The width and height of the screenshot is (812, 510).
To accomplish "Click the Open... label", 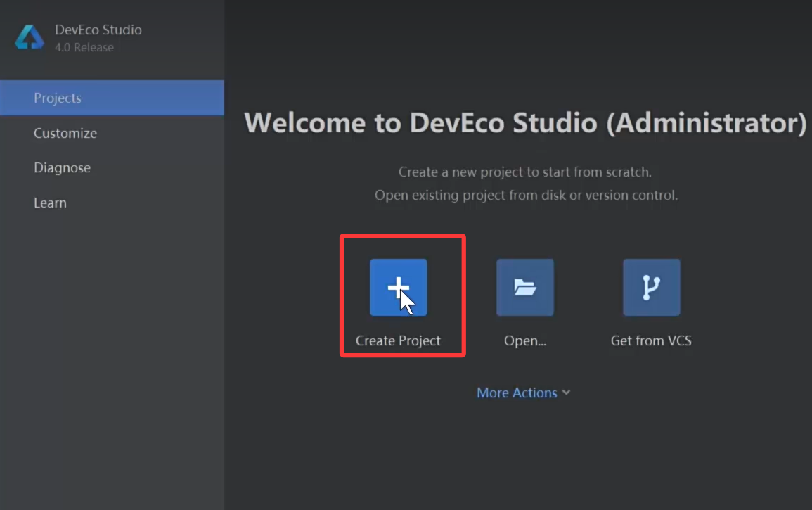I will click(525, 340).
